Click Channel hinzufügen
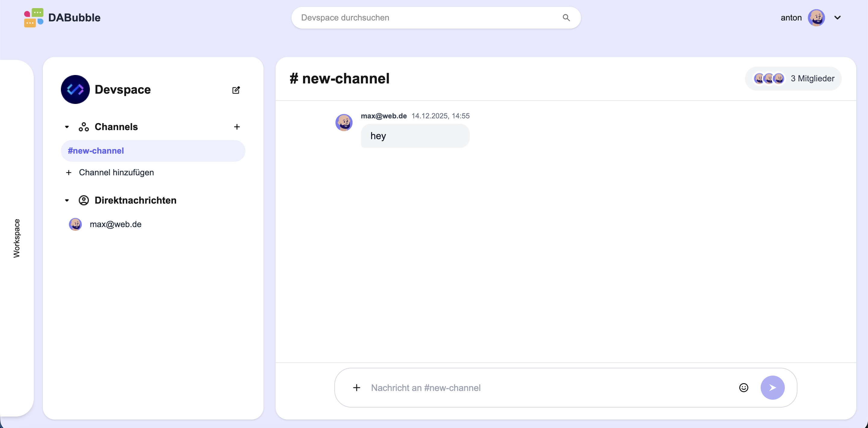The width and height of the screenshot is (868, 428). (x=116, y=172)
